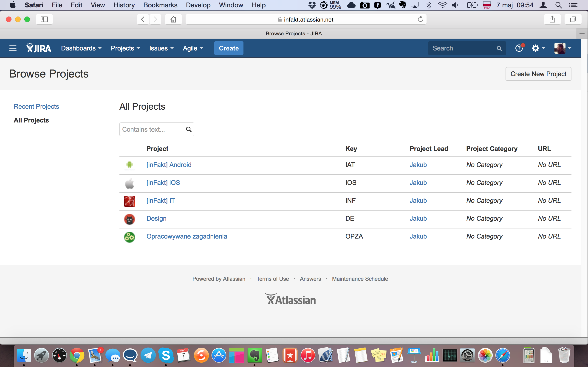This screenshot has width=588, height=367.
Task: Select Recent Projects in sidebar
Action: tap(36, 106)
